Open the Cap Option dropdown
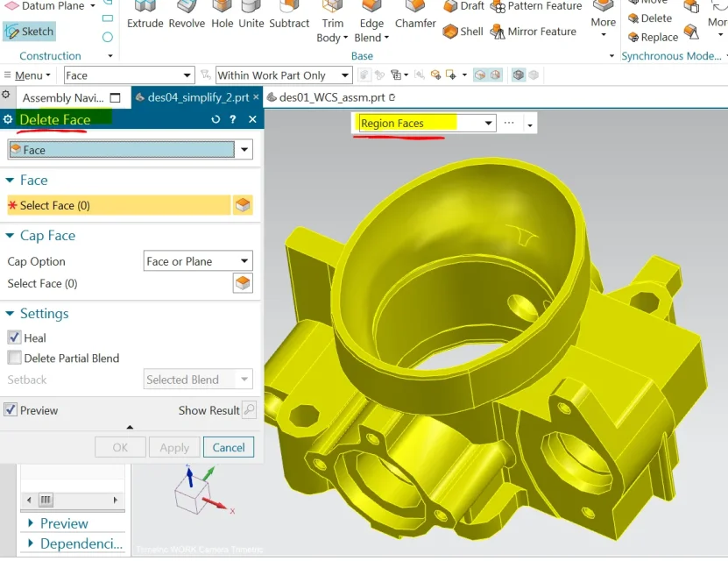Viewport: 728px width, 561px height. (198, 261)
